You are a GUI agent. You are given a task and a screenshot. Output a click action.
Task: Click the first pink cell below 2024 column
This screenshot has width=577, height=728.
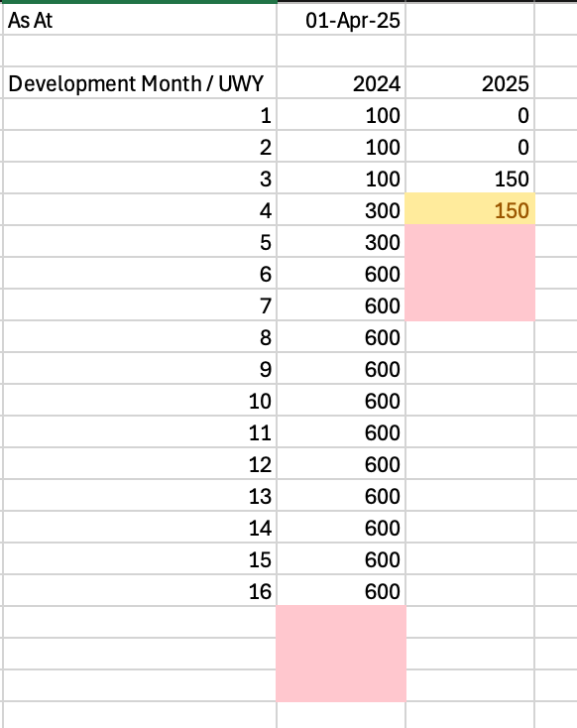341,622
